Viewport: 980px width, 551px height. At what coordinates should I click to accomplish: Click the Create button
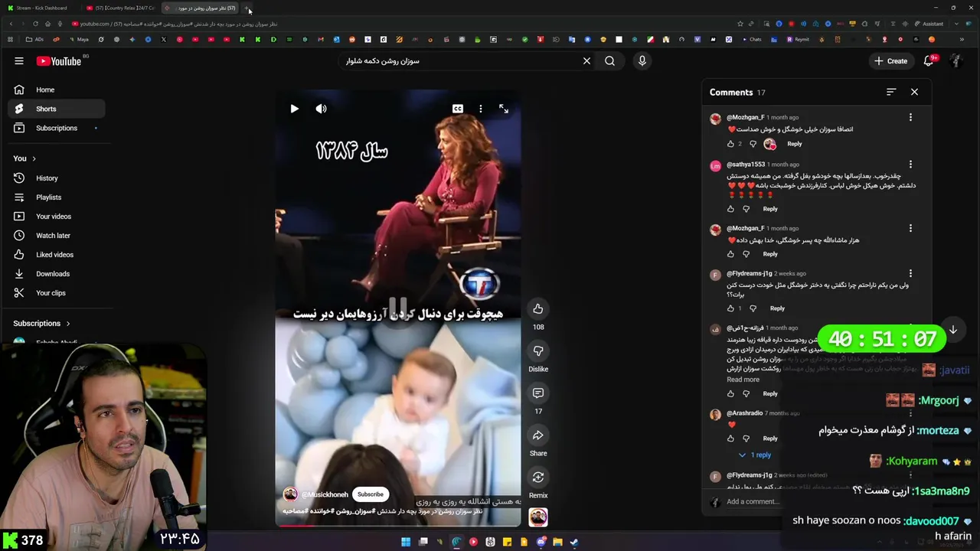[891, 61]
